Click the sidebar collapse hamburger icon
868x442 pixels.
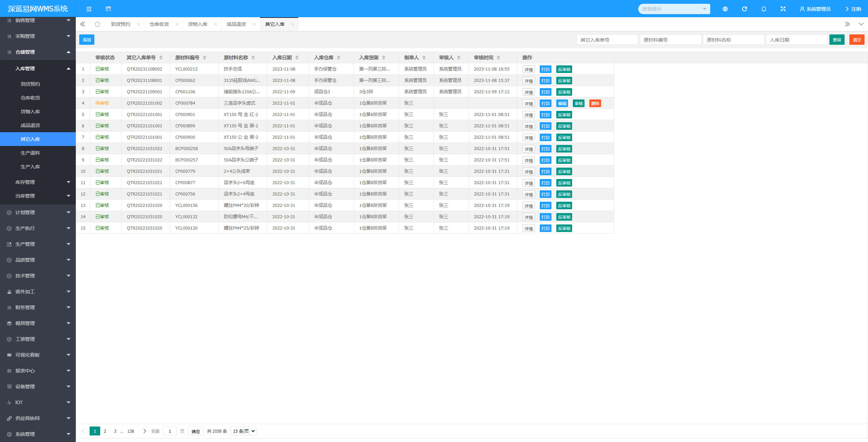89,9
